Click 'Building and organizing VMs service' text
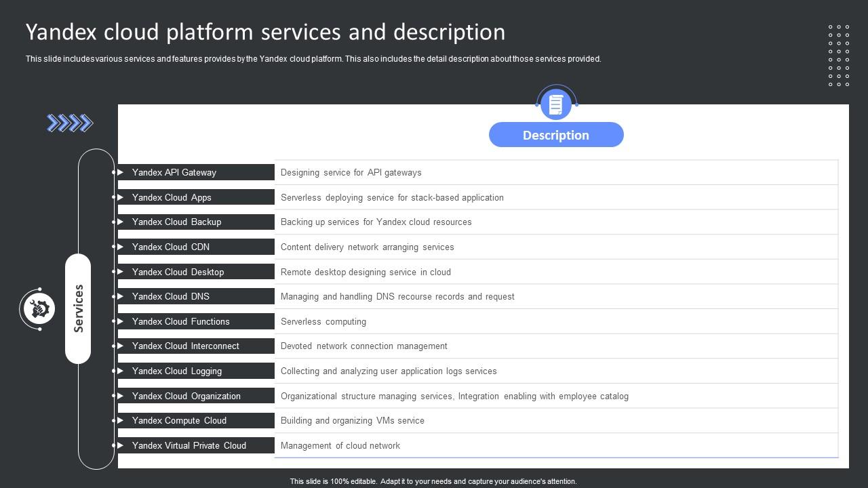 353,420
